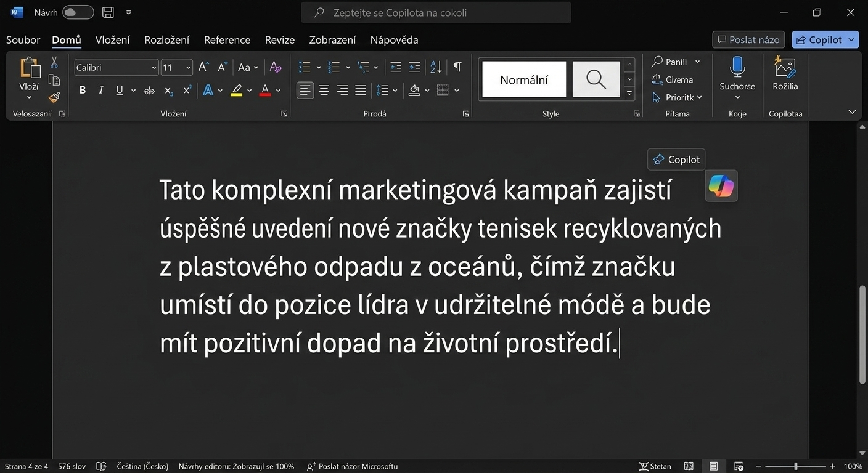Screen dimensions: 868x473
Task: Click the Suchorse microphone dictate icon
Action: 737,67
